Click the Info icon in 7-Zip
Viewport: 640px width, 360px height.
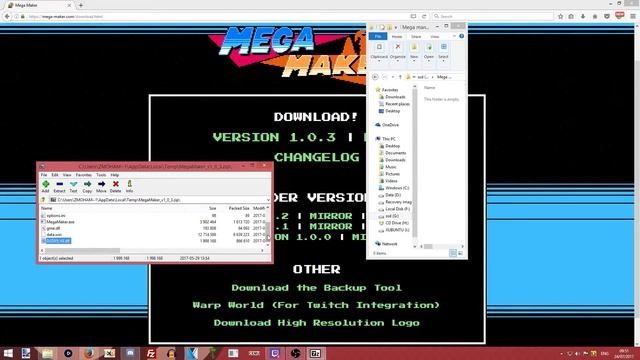click(129, 186)
